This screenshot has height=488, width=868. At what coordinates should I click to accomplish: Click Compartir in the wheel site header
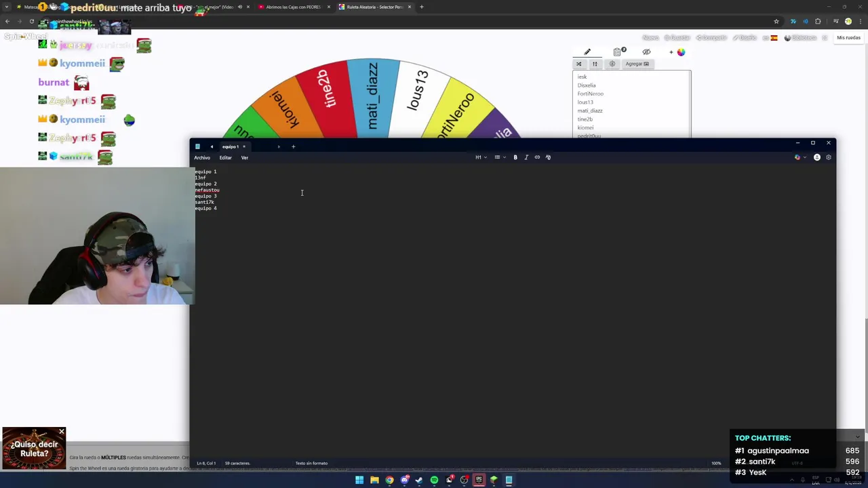(x=711, y=38)
